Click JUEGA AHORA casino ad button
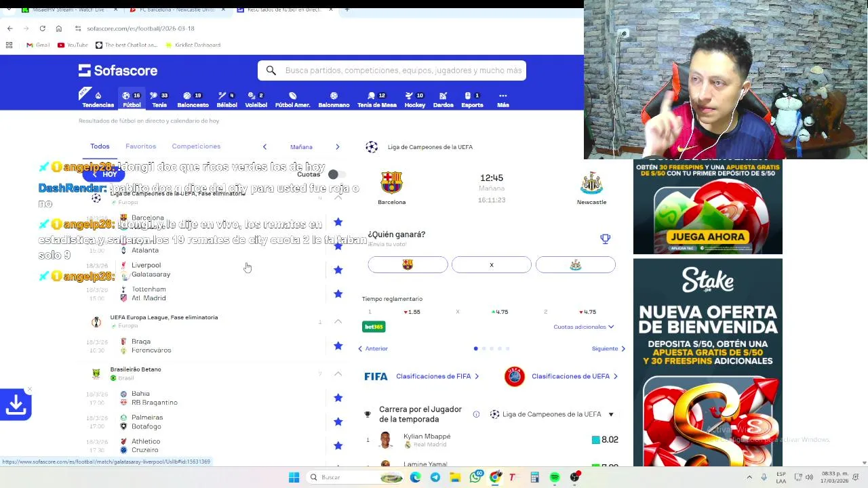 point(707,237)
